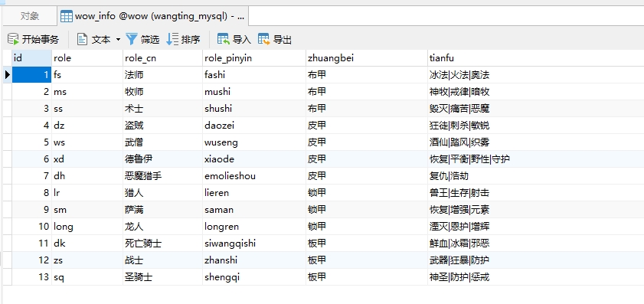644x304 pixels.
Task: Click the zhuangbei column header
Action: [x=366, y=58]
